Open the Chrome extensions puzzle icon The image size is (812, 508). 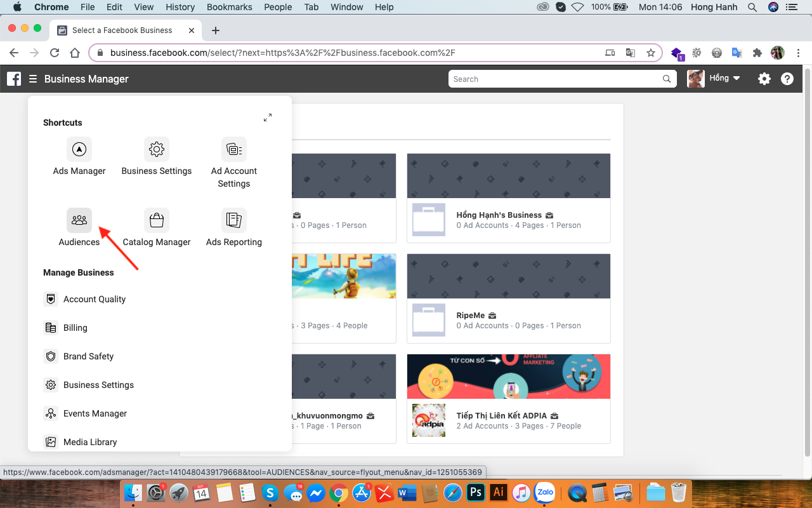coord(757,53)
